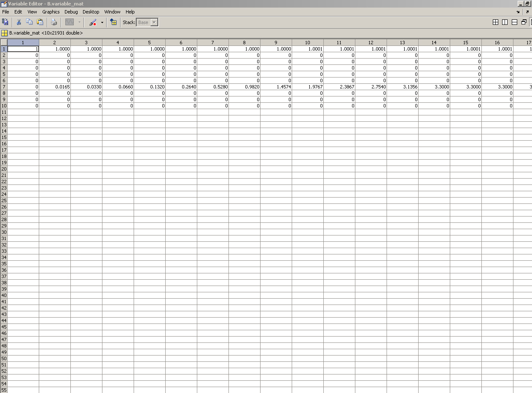Viewport: 532px width, 393px height.
Task: Click cell with value 0.2640
Action: point(181,87)
